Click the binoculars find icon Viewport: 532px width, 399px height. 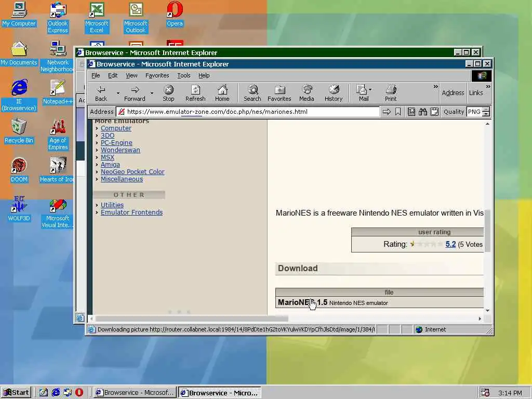[423, 112]
